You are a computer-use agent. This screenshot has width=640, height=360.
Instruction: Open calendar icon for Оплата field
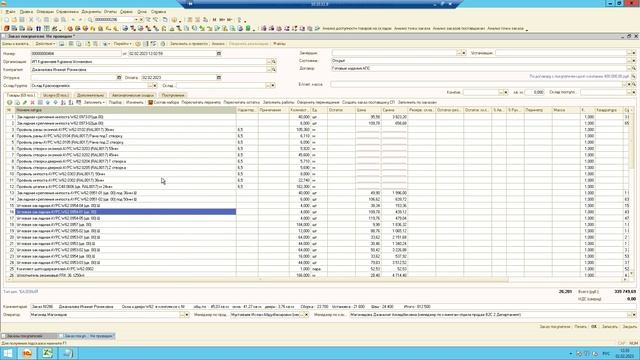pyautogui.click(x=219, y=78)
